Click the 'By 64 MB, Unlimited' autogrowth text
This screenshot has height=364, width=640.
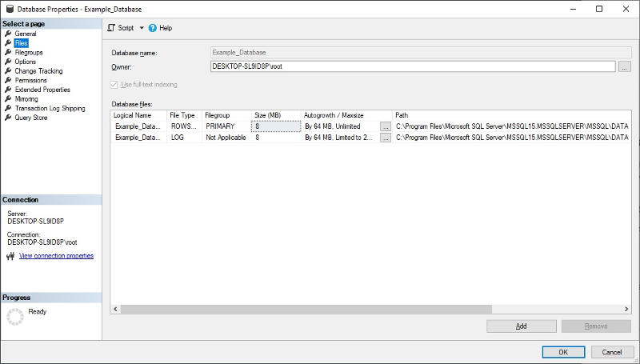(x=333, y=126)
